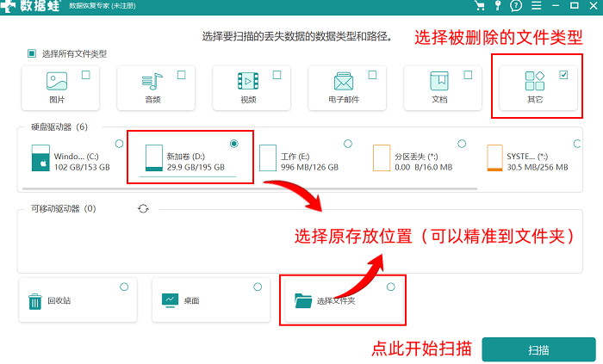Check the 图片 file type checkbox
The height and width of the screenshot is (364, 603).
(x=85, y=76)
